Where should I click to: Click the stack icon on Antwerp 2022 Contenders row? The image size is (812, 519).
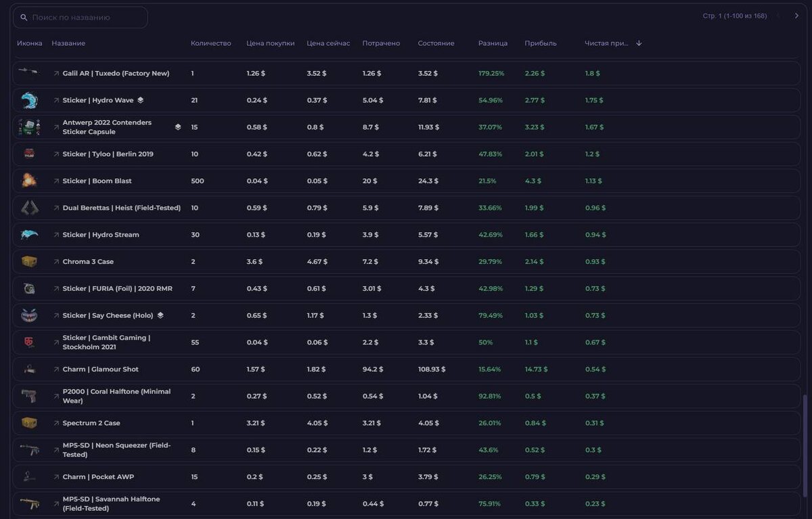178,127
